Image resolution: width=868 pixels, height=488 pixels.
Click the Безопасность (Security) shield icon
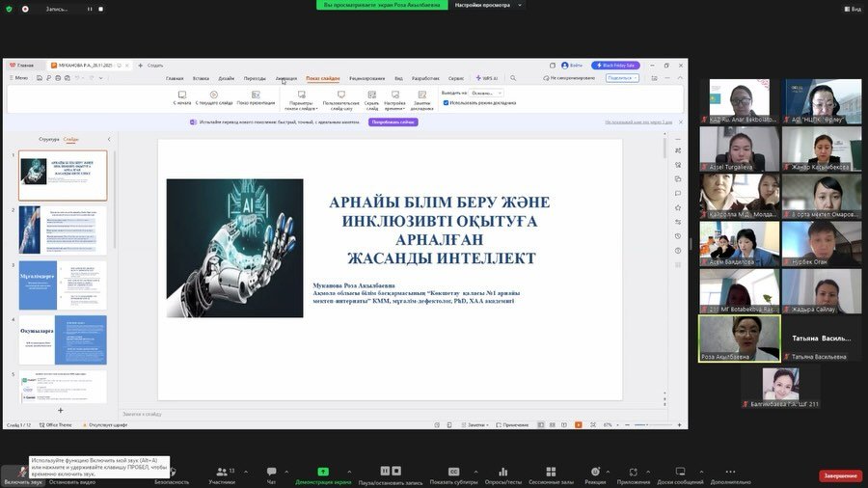(172, 472)
